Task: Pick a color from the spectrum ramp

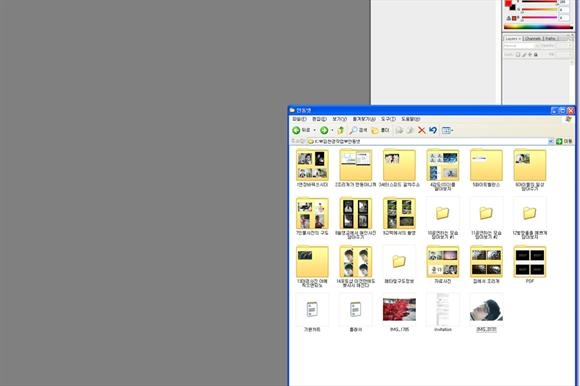Action: pos(538,27)
